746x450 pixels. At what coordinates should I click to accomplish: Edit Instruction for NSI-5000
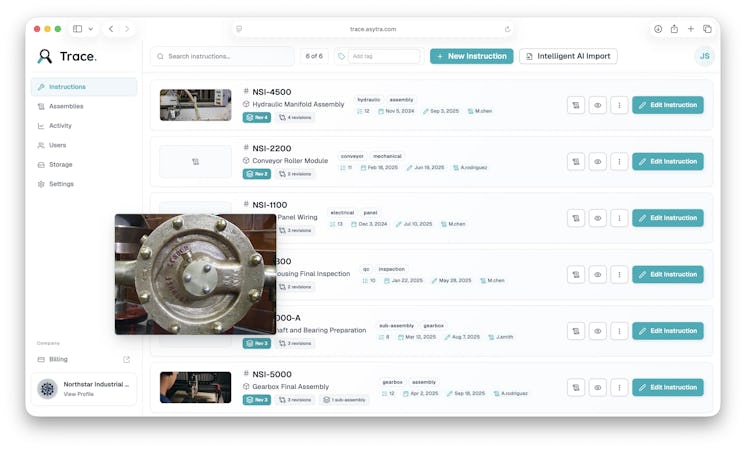(x=667, y=388)
